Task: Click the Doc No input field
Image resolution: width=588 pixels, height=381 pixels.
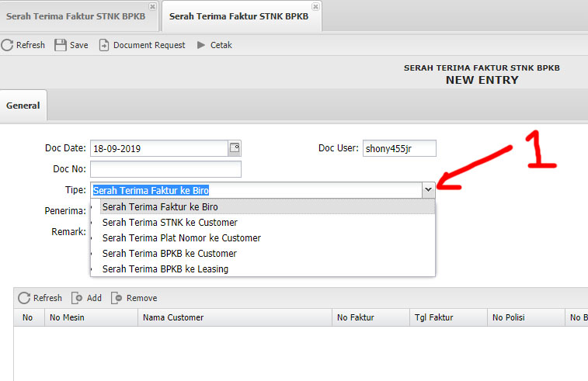Action: [x=165, y=169]
